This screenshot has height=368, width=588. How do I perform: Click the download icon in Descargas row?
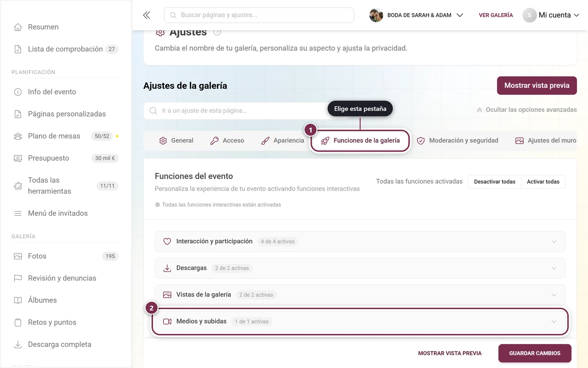tap(167, 268)
